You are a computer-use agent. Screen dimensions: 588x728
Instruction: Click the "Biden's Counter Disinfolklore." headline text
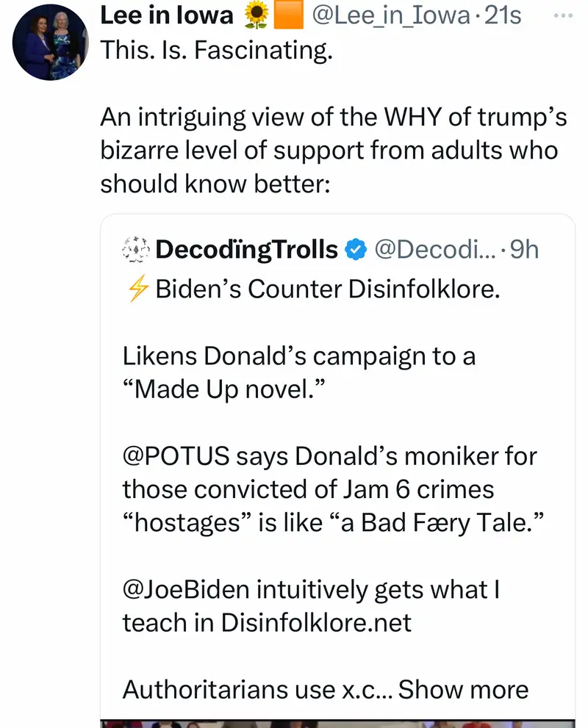pos(328,289)
